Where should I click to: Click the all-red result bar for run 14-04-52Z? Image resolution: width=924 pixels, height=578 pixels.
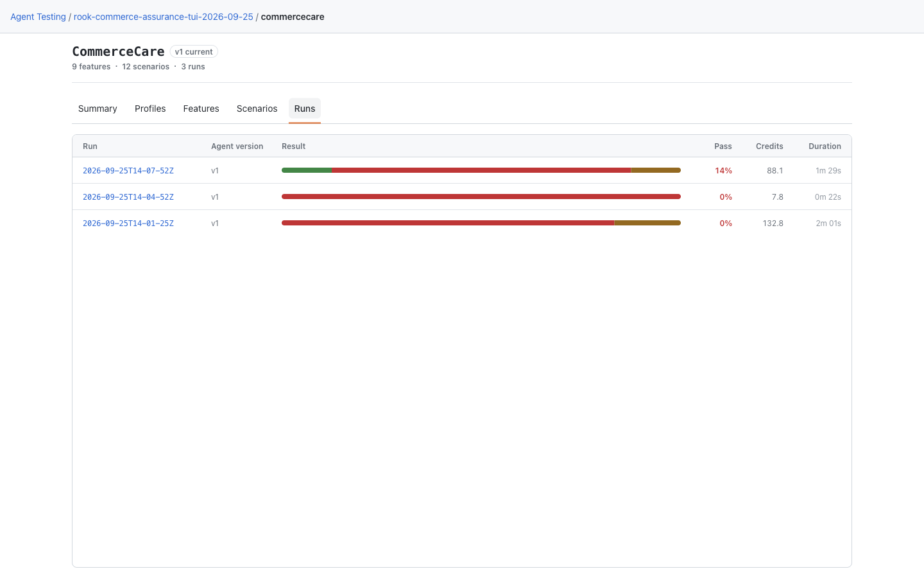click(481, 197)
